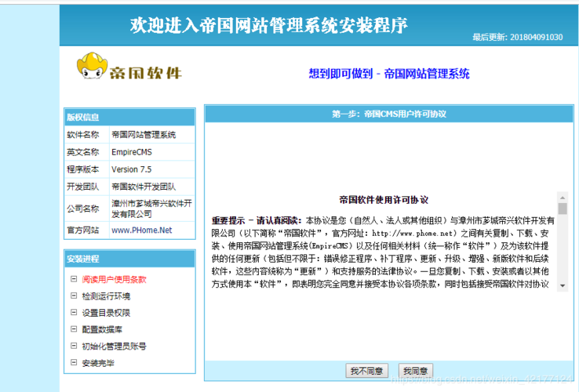Click the 英文名称 label cell
This screenshot has height=392, width=579.
tap(87, 152)
